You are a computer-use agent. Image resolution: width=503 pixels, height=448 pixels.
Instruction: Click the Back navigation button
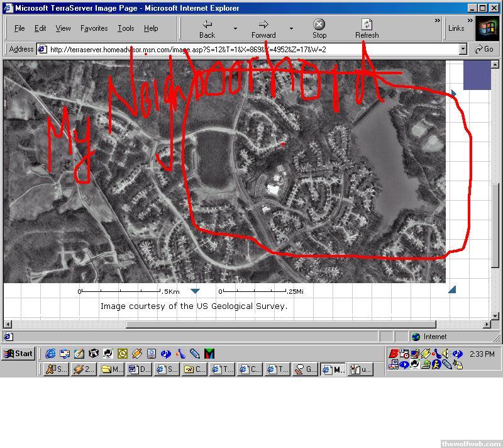point(207,28)
